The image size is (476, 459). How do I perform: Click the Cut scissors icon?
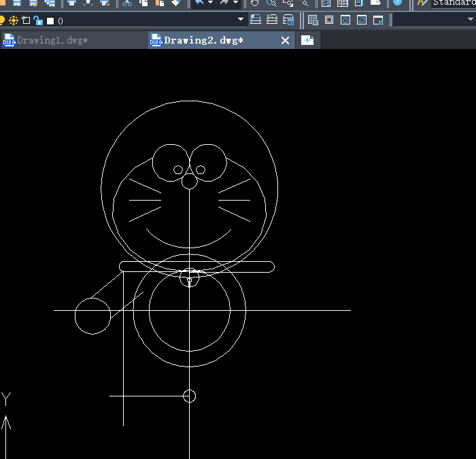pyautogui.click(x=127, y=3)
